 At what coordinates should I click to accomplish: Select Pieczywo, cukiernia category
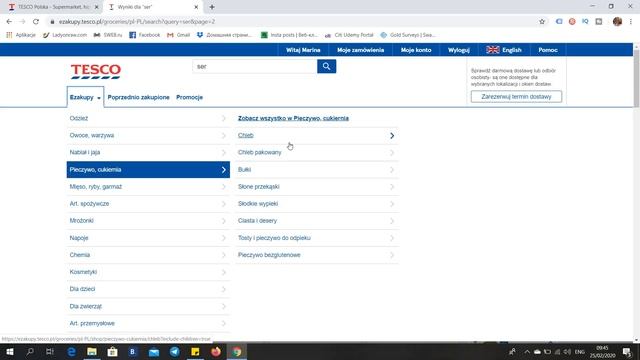(x=148, y=169)
